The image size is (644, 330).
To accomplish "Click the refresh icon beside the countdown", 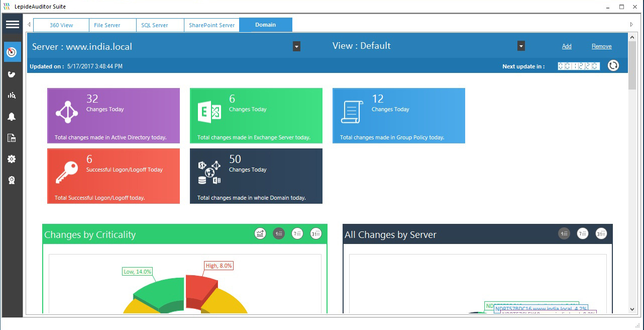I will tap(613, 65).
